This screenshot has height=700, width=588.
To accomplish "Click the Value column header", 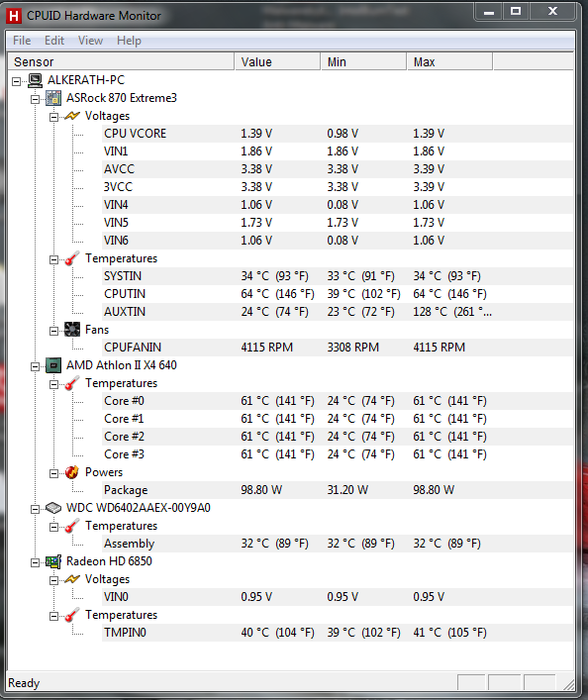I will [277, 61].
